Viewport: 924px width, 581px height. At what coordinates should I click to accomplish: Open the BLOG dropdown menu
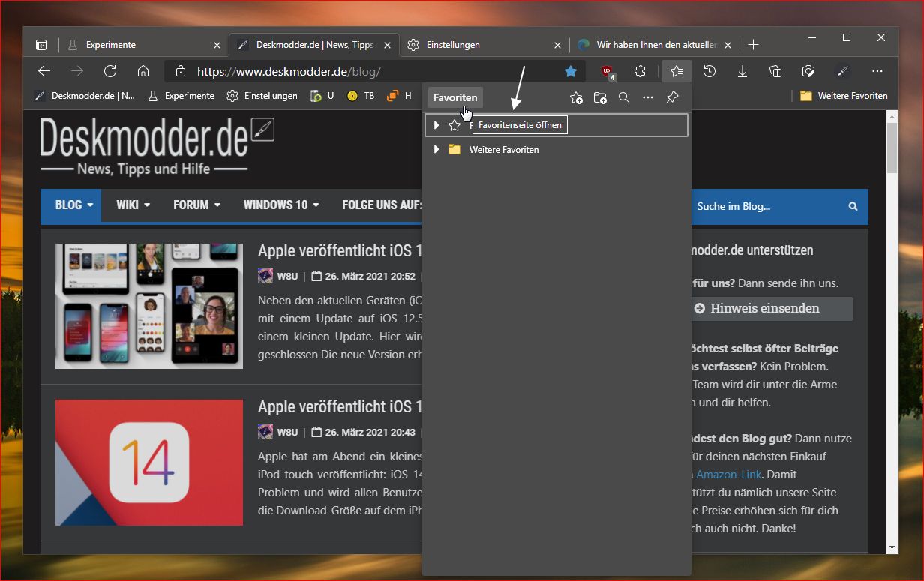74,205
